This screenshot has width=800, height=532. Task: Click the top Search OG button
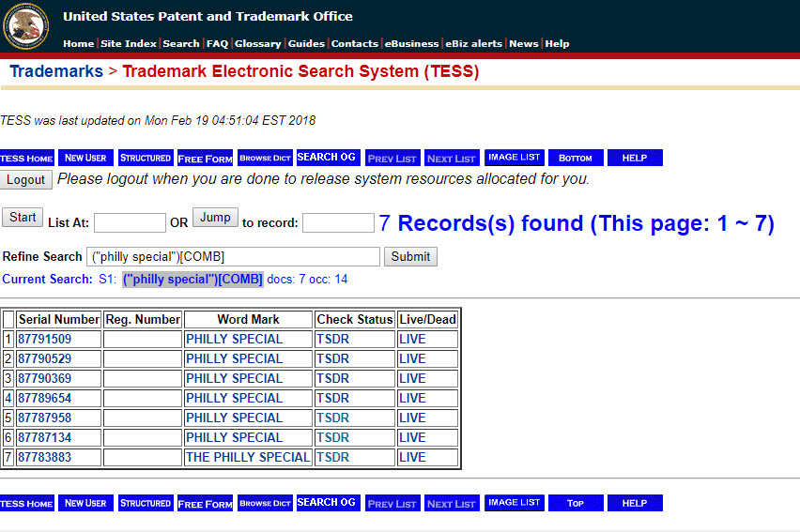(327, 158)
